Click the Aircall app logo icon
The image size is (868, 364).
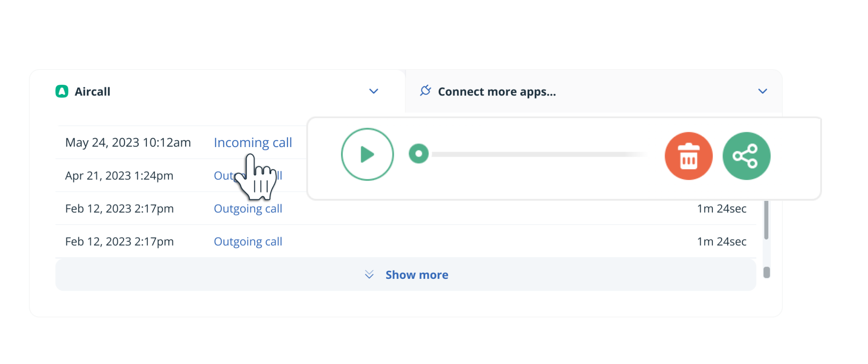[x=62, y=91]
